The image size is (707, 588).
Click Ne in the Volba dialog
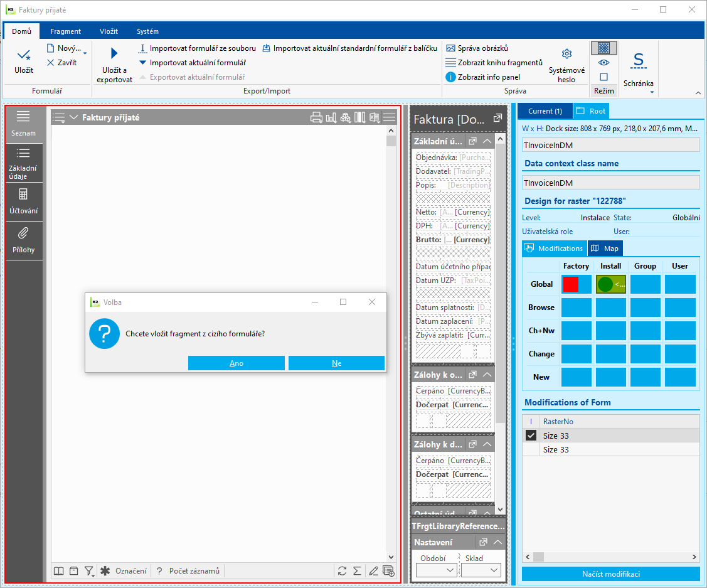(336, 363)
